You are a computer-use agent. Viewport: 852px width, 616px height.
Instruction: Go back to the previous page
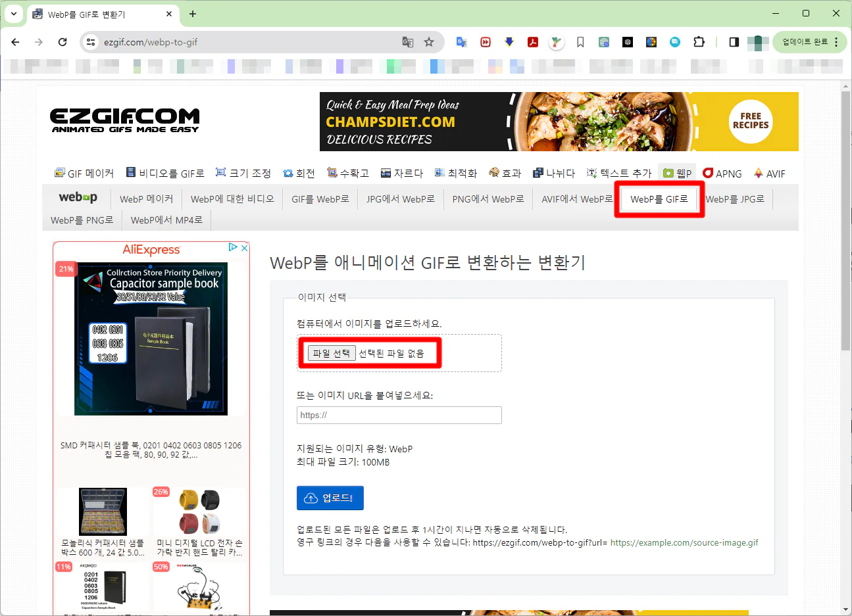pyautogui.click(x=16, y=42)
